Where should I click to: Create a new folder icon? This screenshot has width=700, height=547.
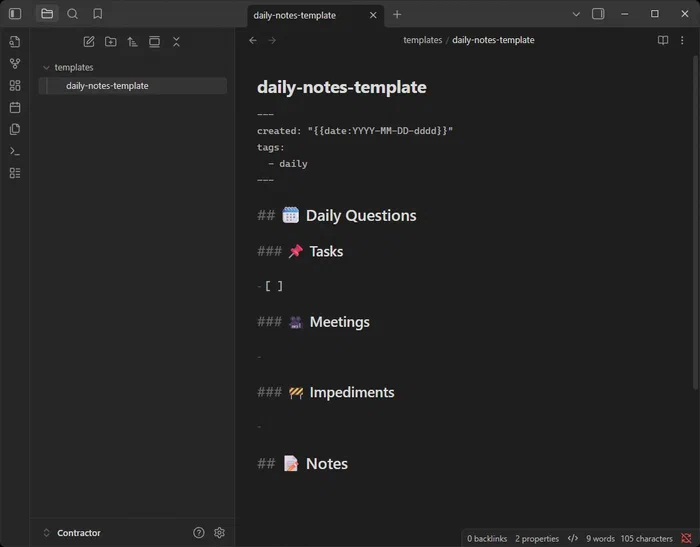[111, 42]
